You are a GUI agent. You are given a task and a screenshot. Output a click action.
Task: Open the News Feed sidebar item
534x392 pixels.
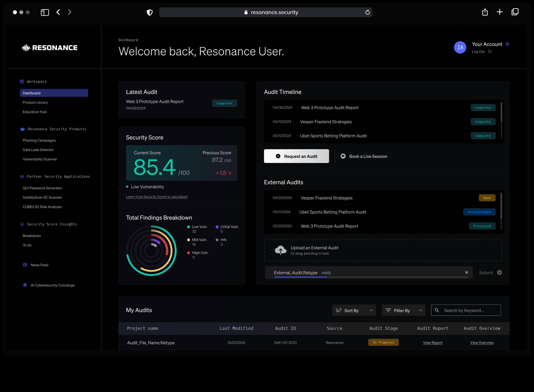tap(39, 265)
